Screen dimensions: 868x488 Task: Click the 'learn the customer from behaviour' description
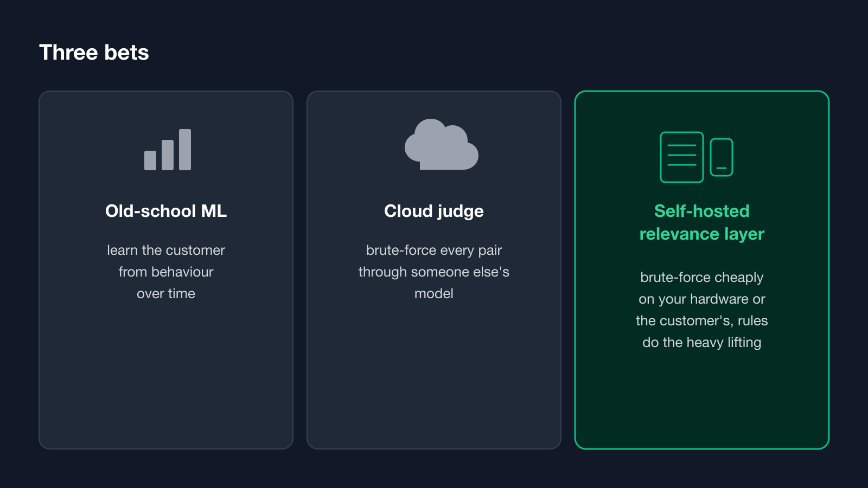[166, 272]
